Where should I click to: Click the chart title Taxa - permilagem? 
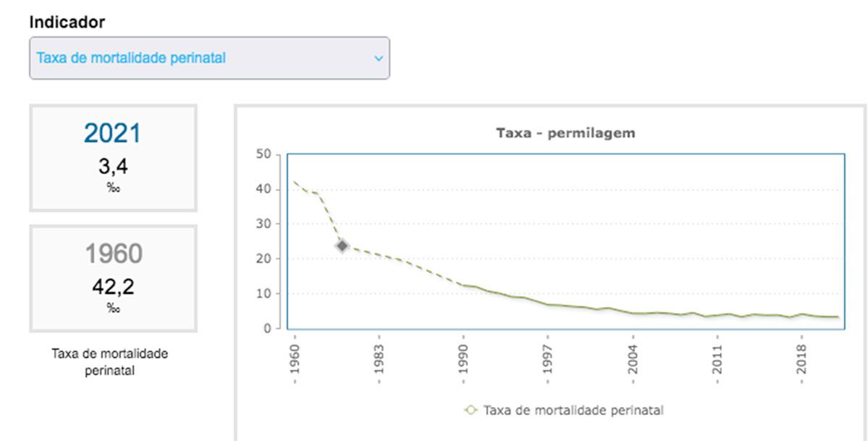coord(565,133)
